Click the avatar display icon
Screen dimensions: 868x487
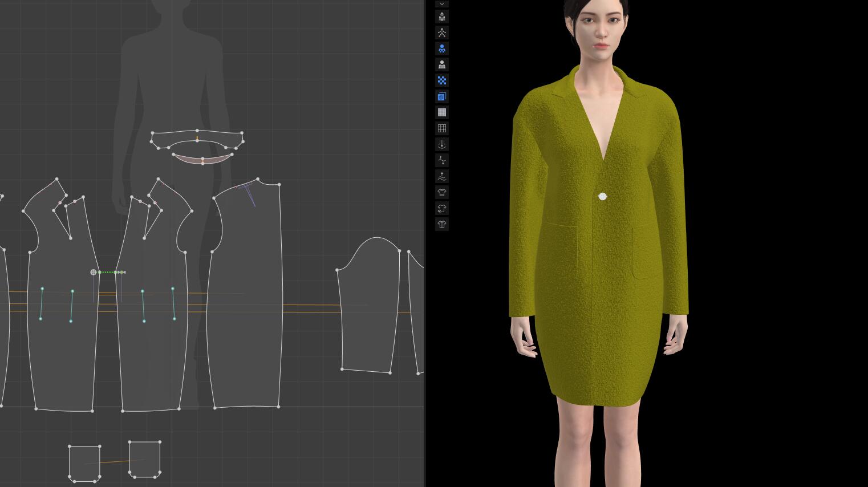tap(442, 17)
